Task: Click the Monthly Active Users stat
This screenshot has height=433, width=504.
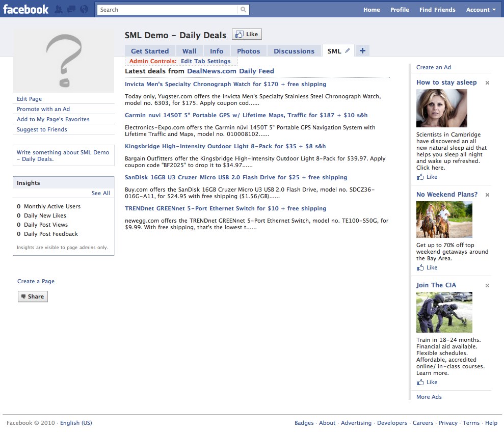Action: click(48, 206)
